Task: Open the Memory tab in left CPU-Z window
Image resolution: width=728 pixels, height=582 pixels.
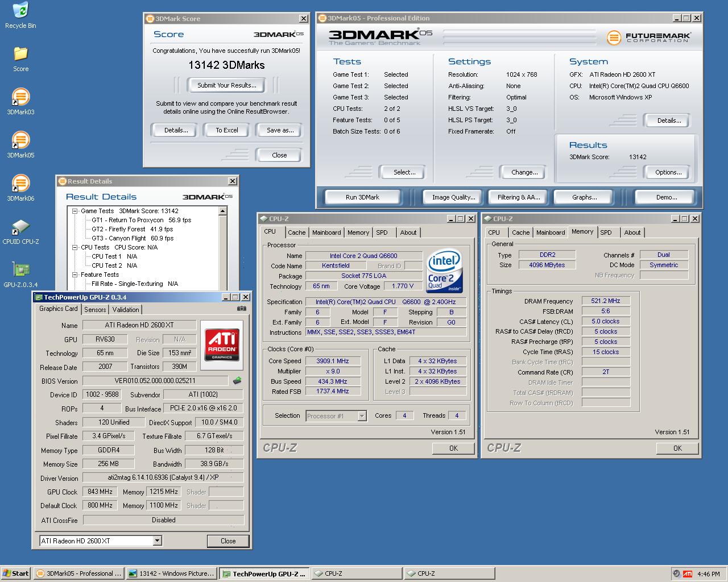Action: 358,232
